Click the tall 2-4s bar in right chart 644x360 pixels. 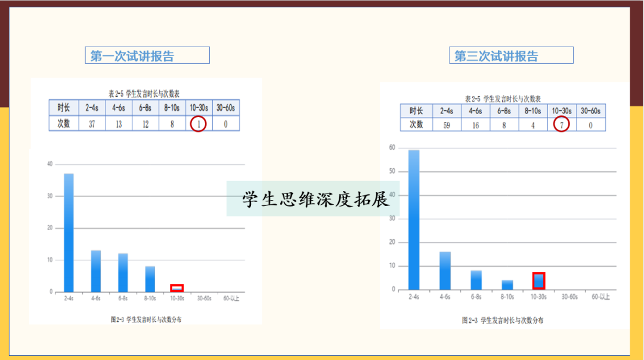click(x=414, y=220)
